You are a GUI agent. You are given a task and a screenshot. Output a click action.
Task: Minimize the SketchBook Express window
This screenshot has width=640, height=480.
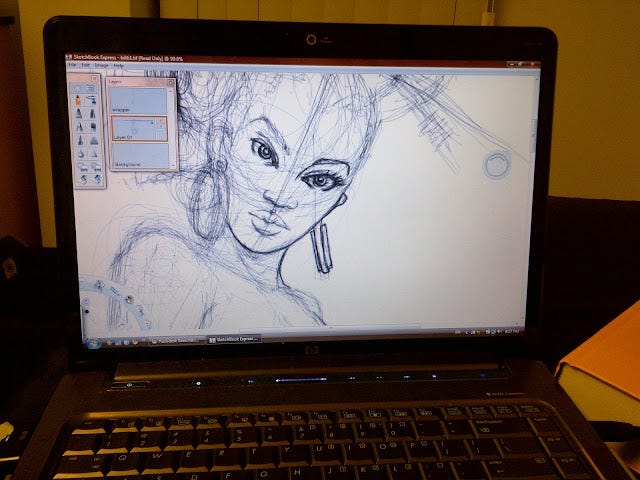point(512,64)
